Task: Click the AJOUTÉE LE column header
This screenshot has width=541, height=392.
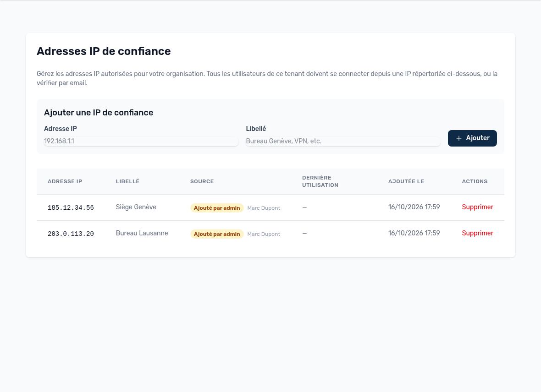Action: [x=406, y=181]
